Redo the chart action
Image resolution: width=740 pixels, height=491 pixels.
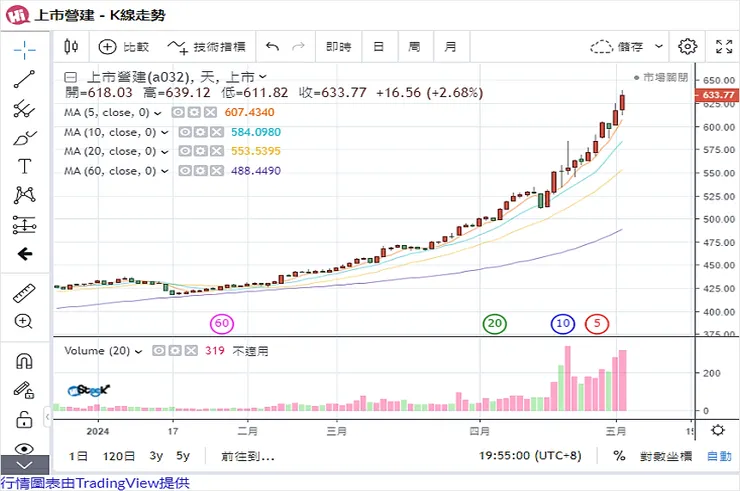coord(298,46)
